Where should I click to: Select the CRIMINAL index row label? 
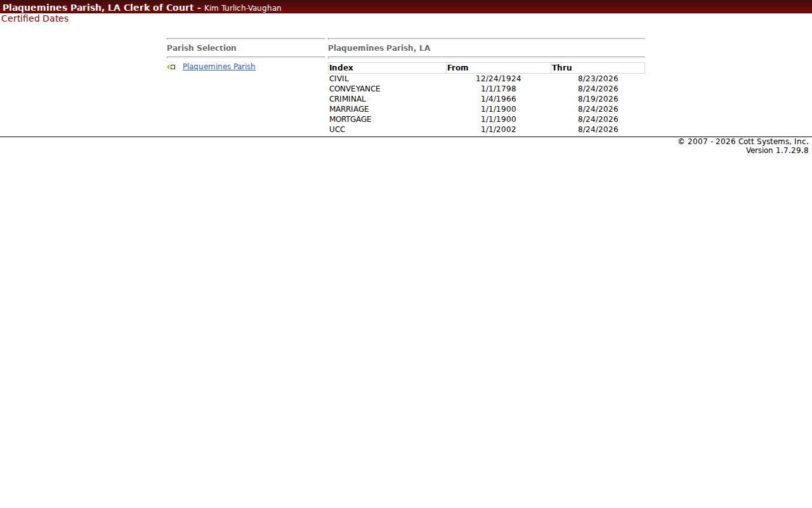coord(348,99)
